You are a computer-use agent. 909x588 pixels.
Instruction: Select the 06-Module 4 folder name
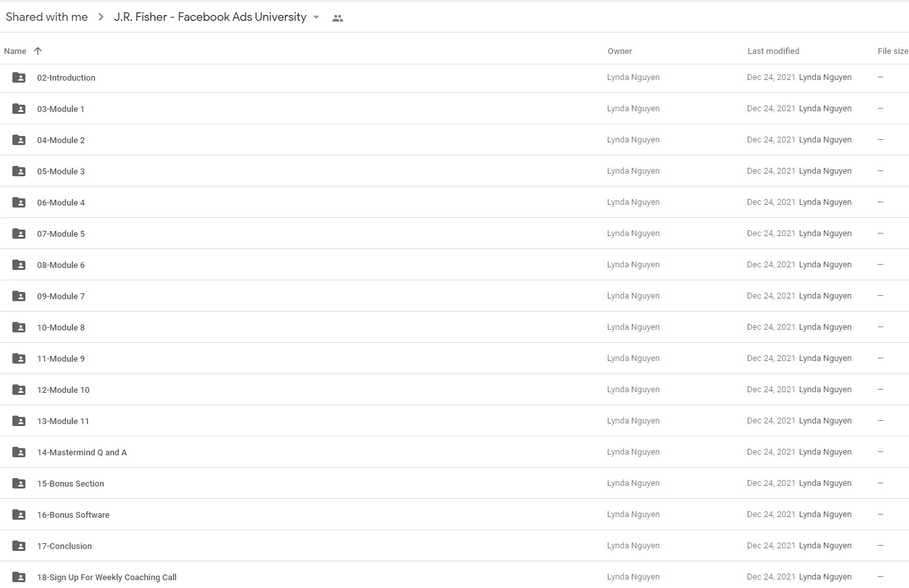61,202
